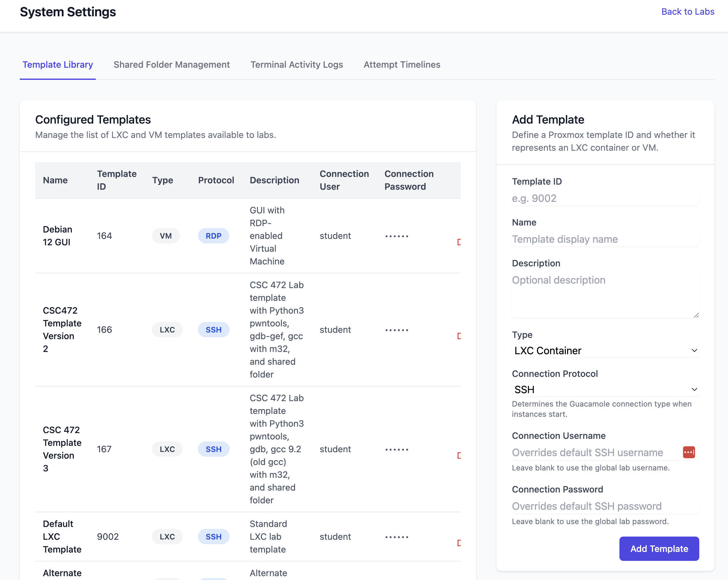Click the LXC badge on the Default LXC Template row

[x=167, y=537]
